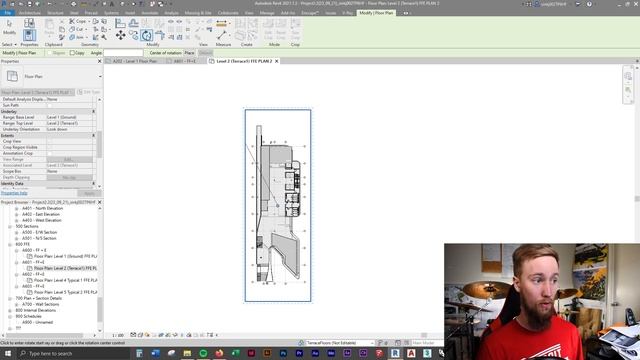
Task: Select the Offset tool
Action: pos(133,23)
